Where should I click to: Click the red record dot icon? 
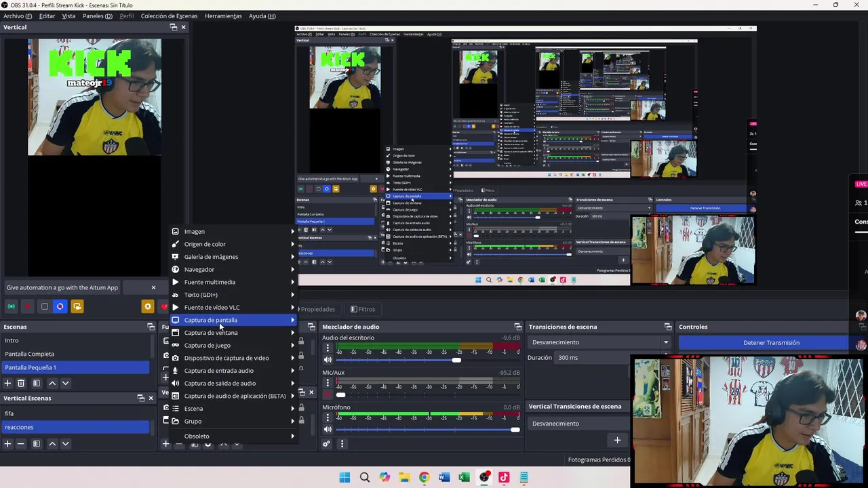click(x=28, y=306)
